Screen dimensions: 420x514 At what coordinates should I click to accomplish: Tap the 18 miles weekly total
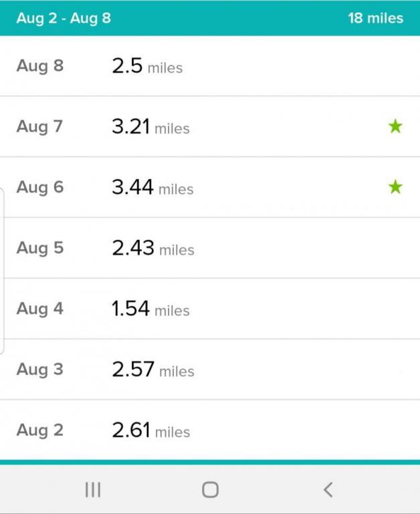point(375,18)
